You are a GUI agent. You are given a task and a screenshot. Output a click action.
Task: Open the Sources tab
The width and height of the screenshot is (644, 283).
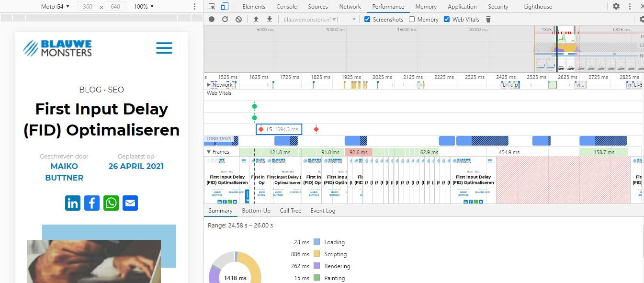(x=318, y=7)
